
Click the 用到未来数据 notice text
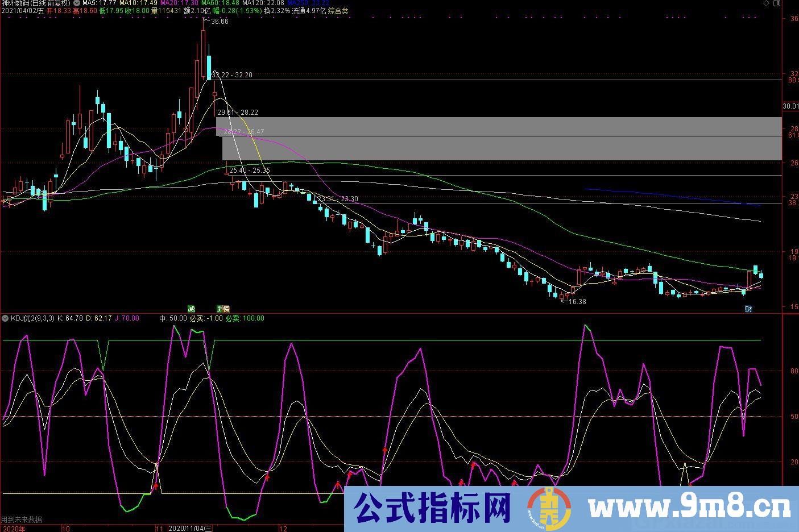pos(22,519)
